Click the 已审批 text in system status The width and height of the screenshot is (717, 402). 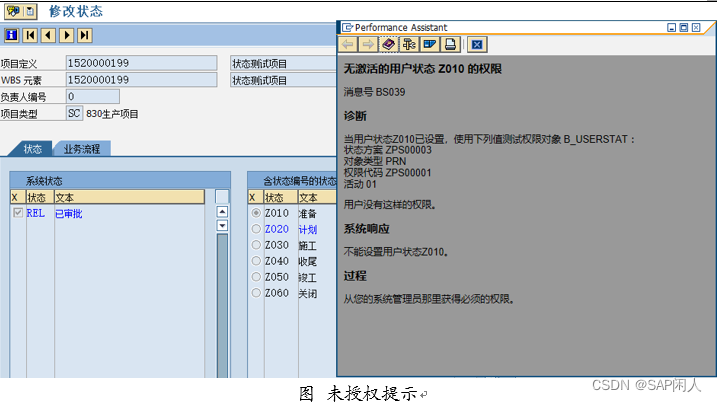point(69,214)
